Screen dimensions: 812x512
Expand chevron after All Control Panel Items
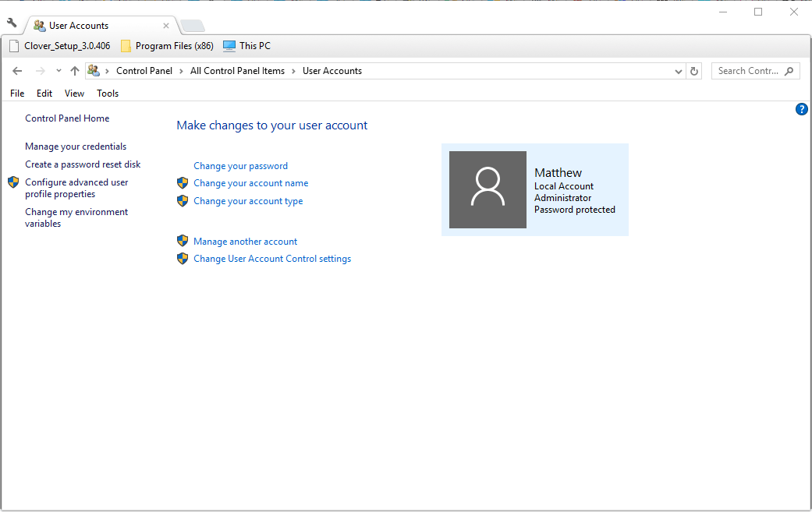[x=293, y=71]
